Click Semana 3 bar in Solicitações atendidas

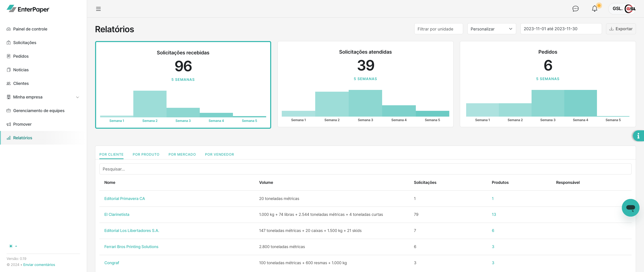365,103
